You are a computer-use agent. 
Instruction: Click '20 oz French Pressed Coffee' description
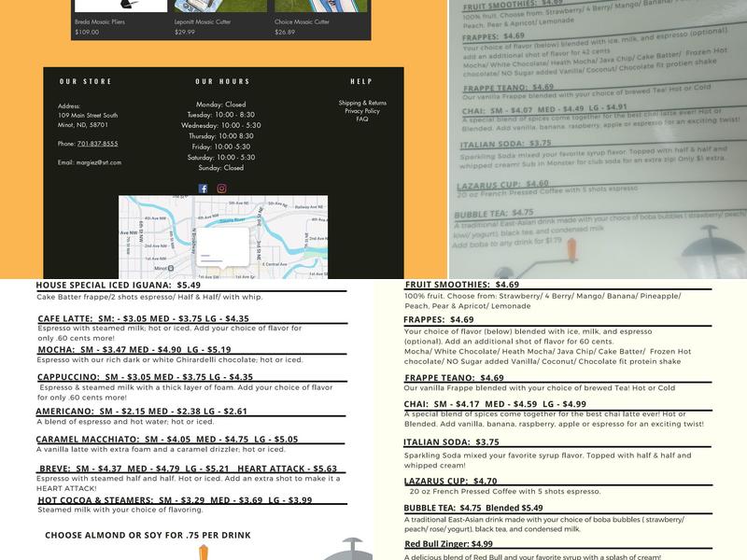(505, 492)
